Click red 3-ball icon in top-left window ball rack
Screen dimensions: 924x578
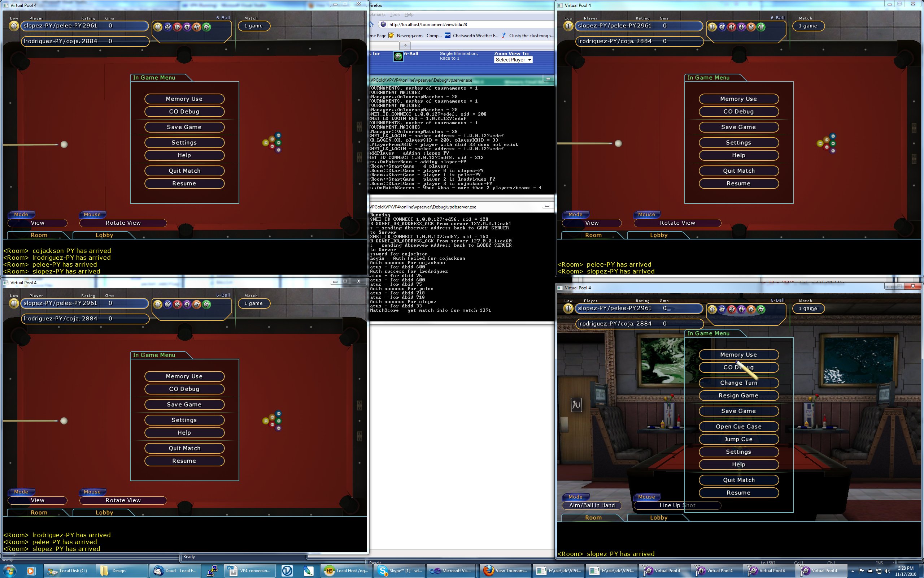click(x=177, y=27)
